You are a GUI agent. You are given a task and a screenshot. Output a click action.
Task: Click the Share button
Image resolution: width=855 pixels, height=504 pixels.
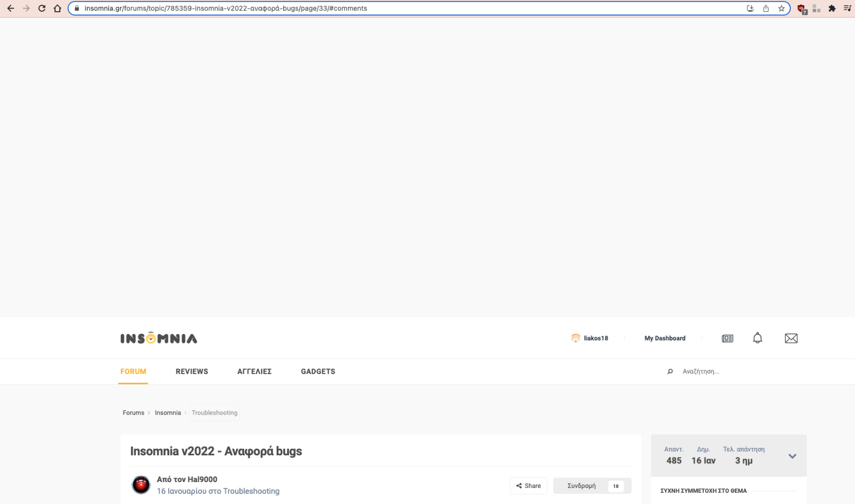click(x=528, y=486)
